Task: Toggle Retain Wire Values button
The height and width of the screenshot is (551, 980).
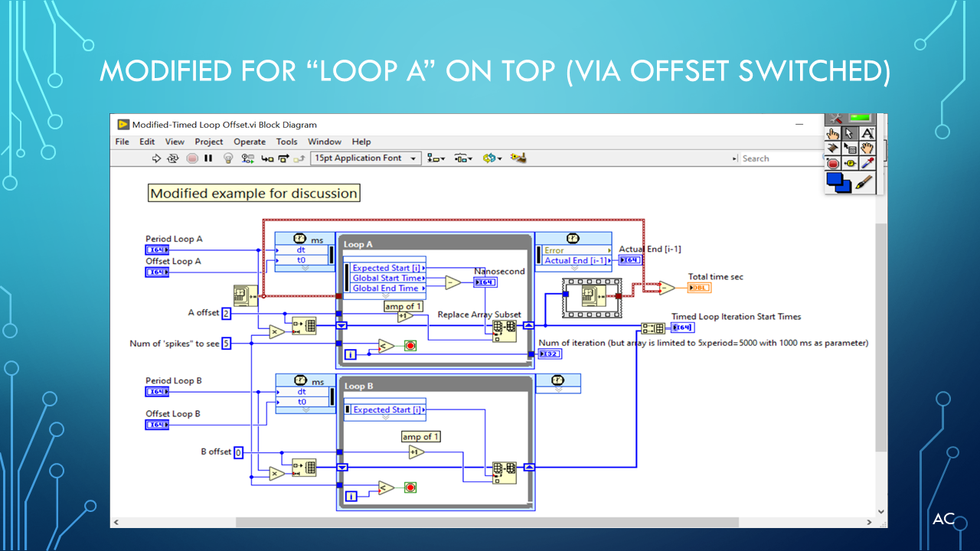Action: (x=247, y=158)
